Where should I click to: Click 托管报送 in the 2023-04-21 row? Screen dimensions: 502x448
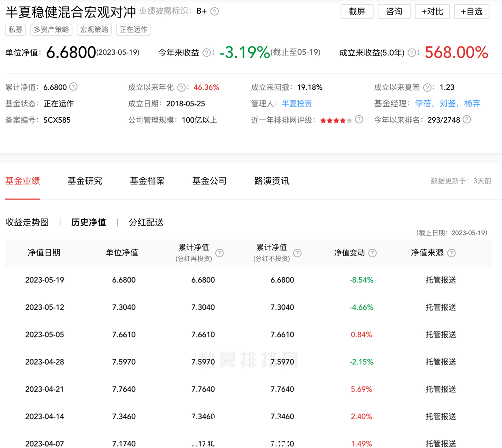pos(441,389)
